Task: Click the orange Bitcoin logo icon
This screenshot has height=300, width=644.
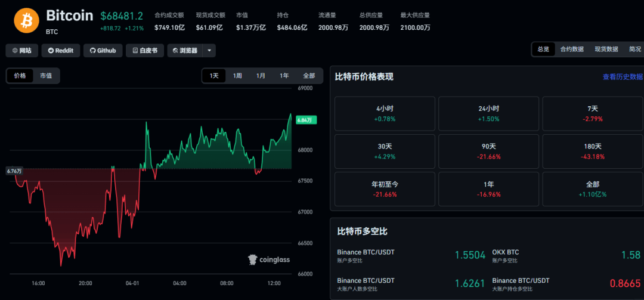Action: pyautogui.click(x=26, y=20)
